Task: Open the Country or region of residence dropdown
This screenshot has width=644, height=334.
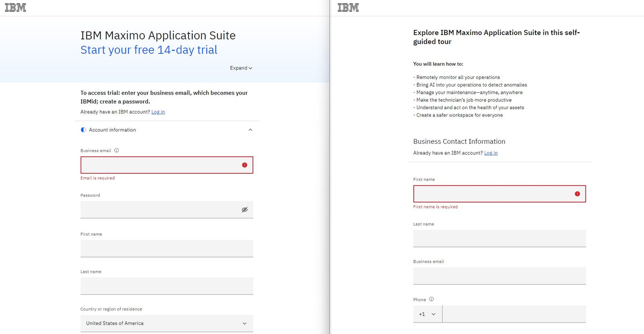Action: click(167, 323)
